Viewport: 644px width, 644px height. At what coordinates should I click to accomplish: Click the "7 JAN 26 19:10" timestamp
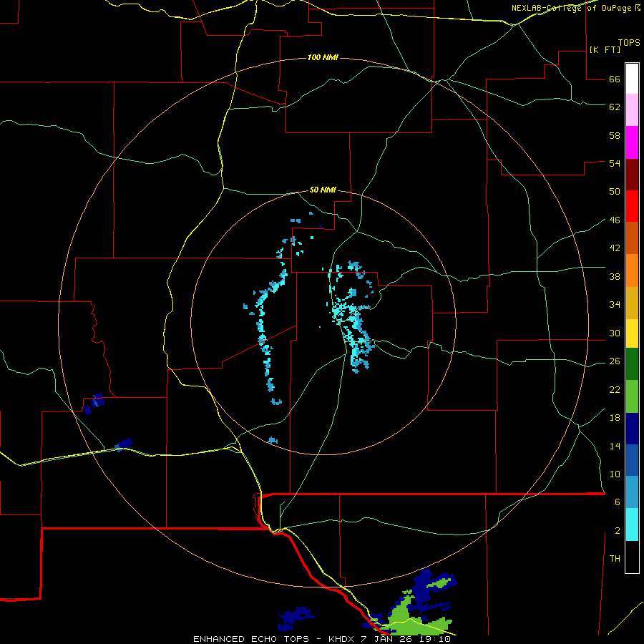(406, 639)
